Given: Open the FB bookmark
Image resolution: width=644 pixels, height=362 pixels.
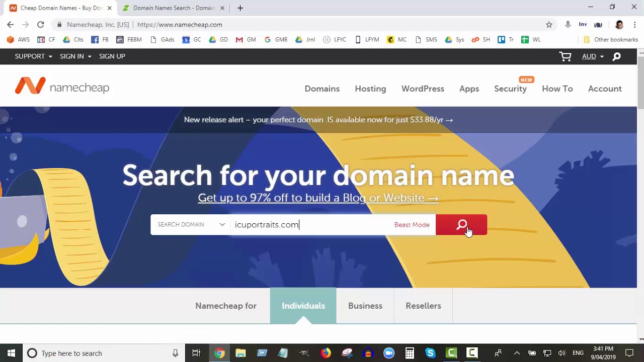Looking at the screenshot, I should point(100,40).
